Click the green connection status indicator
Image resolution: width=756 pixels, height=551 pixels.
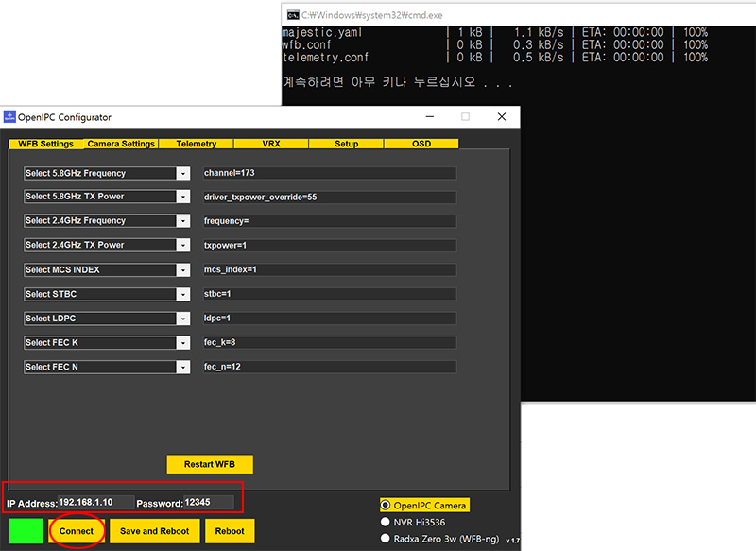pyautogui.click(x=26, y=531)
